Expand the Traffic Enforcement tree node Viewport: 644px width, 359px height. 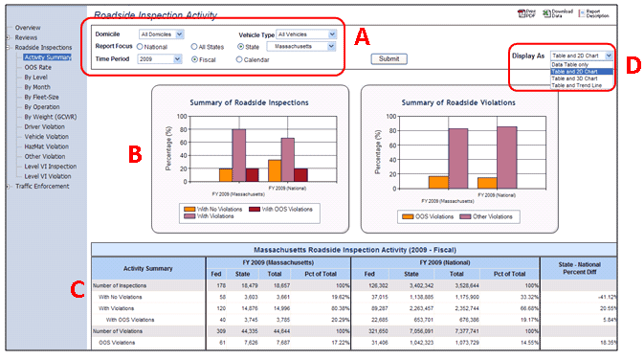click(x=8, y=187)
